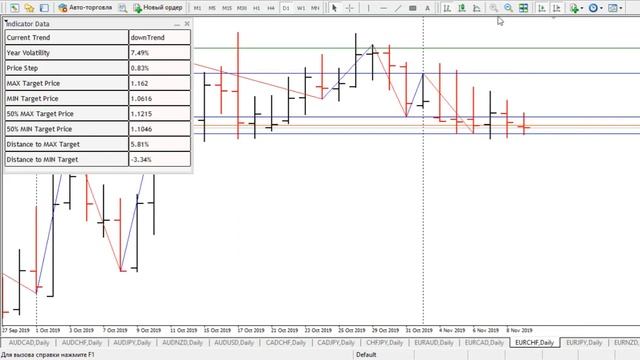The height and width of the screenshot is (360, 640).
Task: Select the EURCHF,Daily chart tab
Action: pos(535,342)
